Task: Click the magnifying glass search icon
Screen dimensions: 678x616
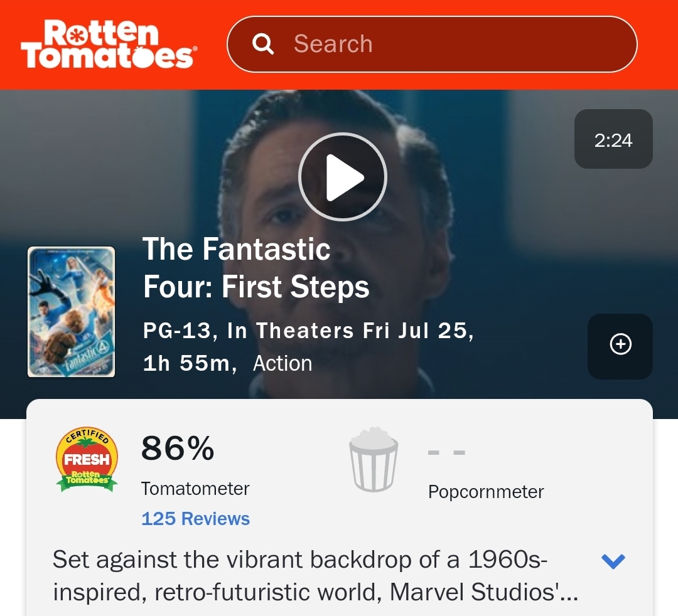Action: [x=262, y=44]
